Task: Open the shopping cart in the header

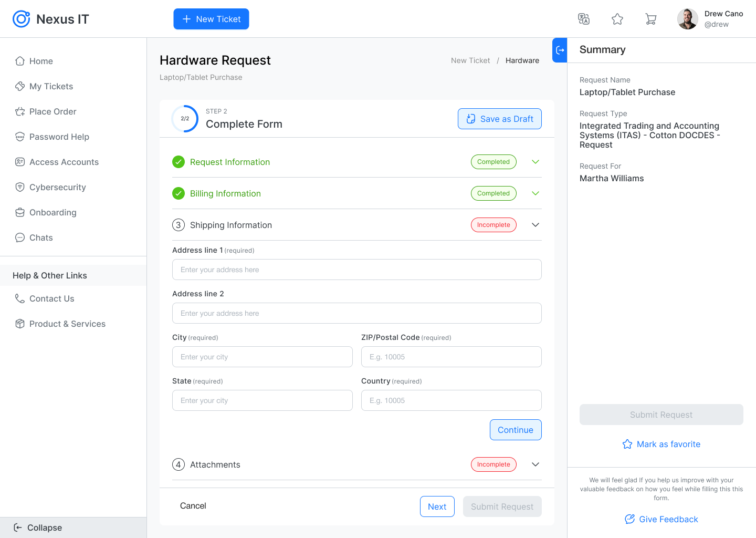Action: tap(651, 19)
